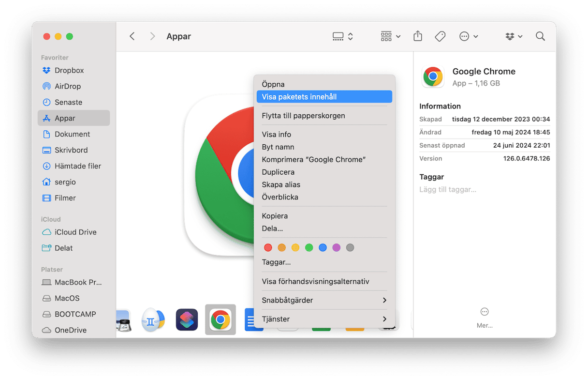Select the Gemini egg app in gallery strip

[x=153, y=320]
